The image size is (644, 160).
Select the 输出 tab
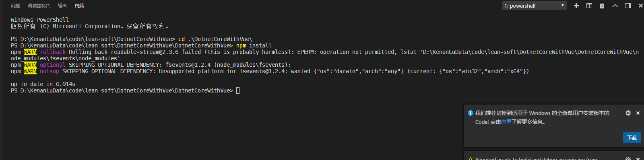click(62, 6)
